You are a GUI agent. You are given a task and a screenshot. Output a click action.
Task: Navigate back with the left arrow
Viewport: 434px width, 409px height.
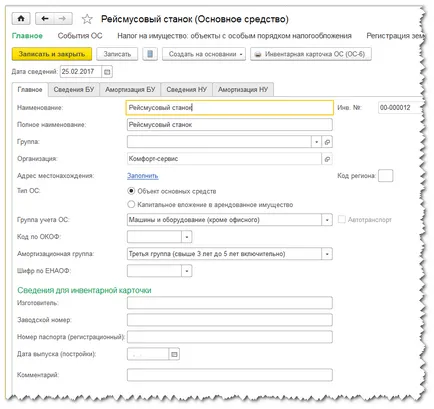point(45,19)
